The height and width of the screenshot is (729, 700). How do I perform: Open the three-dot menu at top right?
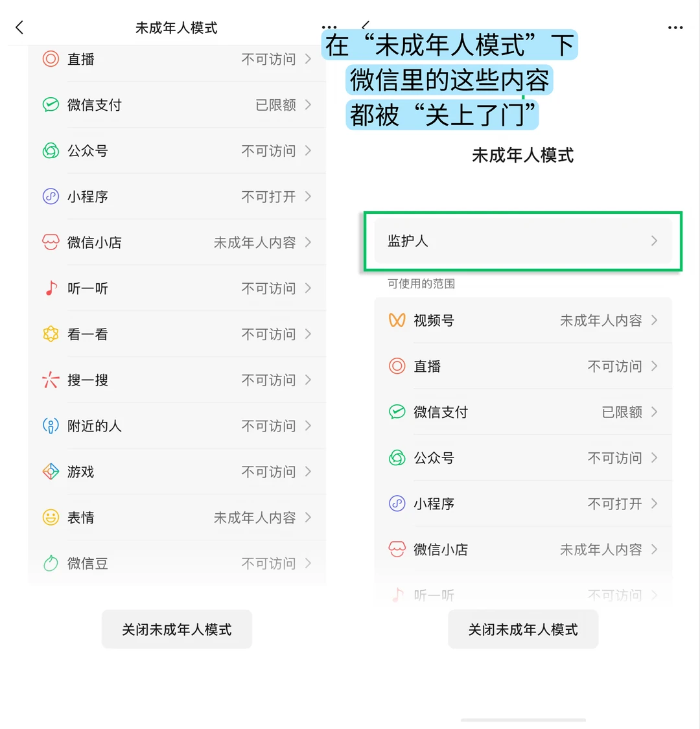coord(675,28)
